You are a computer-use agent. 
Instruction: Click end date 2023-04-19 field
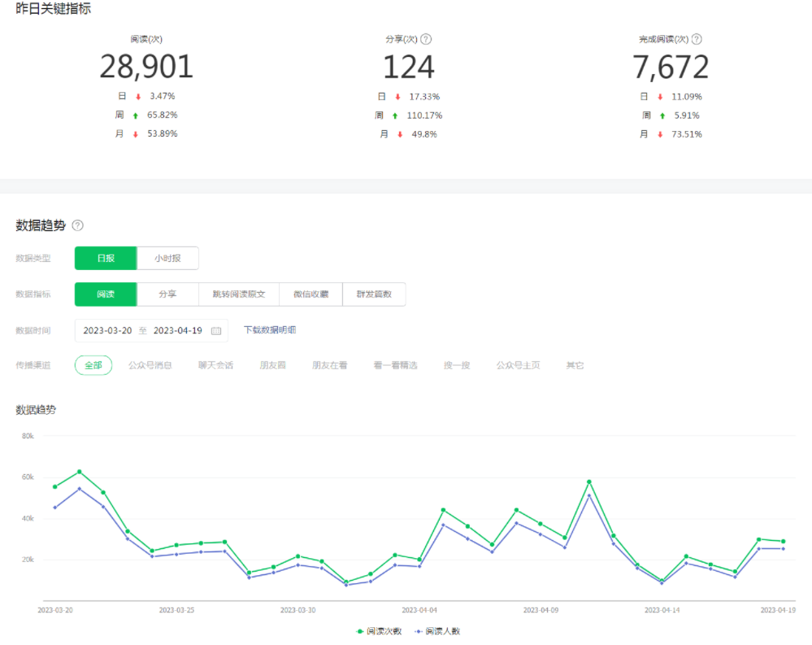click(x=177, y=330)
